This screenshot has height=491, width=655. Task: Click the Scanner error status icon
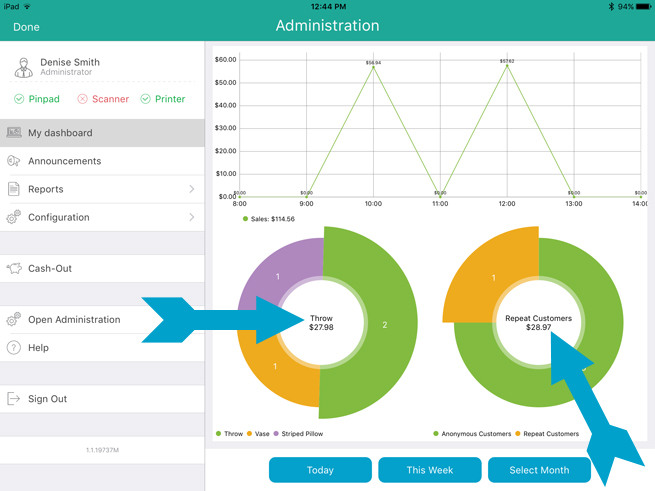82,99
